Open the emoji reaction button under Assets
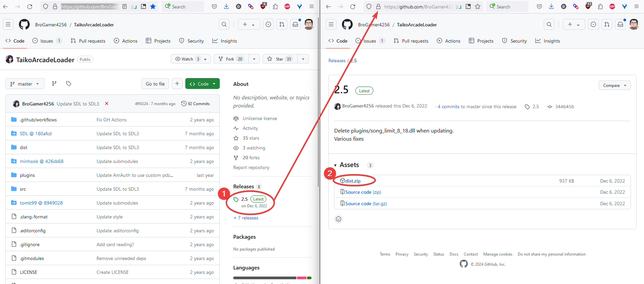Image resolution: width=644 pixels, height=284 pixels. [339, 219]
